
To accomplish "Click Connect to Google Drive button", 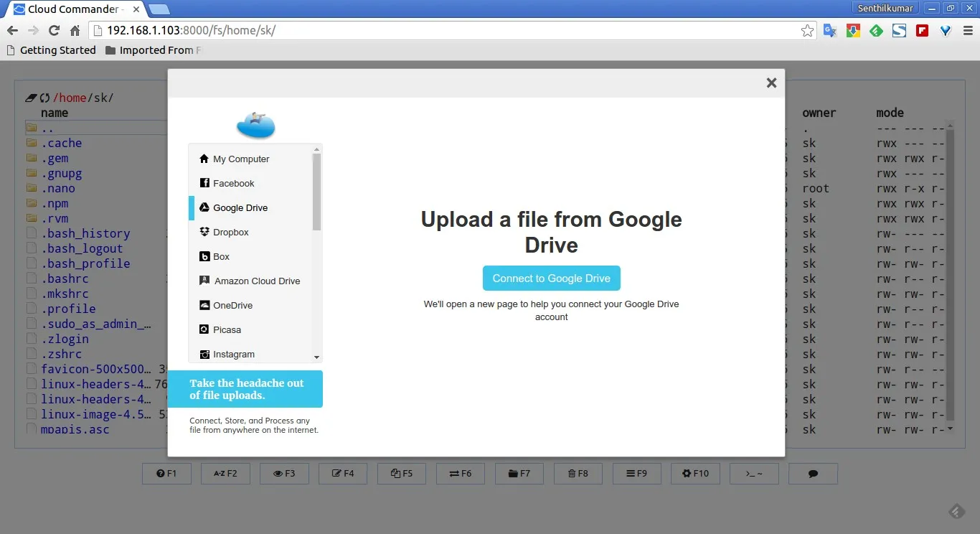I will coord(551,278).
